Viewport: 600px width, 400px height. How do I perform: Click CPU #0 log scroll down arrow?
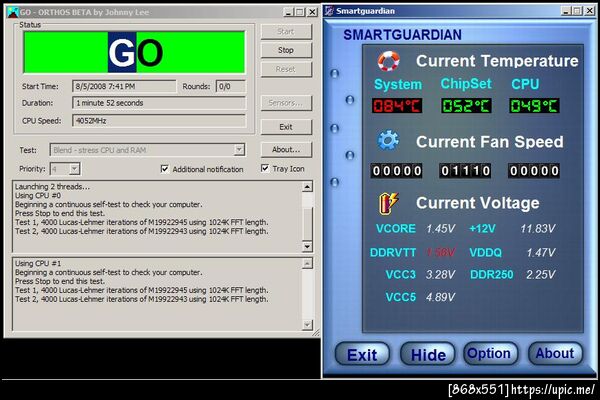307,247
